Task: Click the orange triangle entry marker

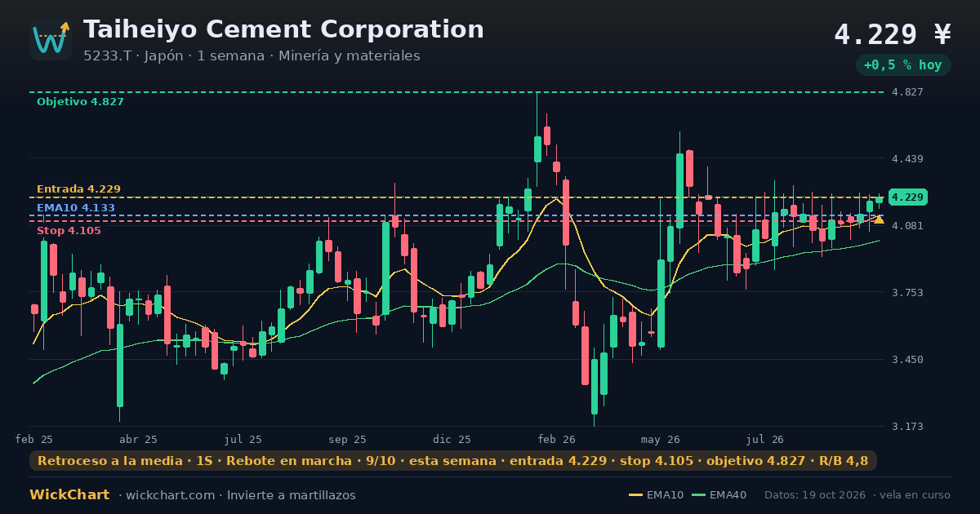Action: tap(879, 219)
